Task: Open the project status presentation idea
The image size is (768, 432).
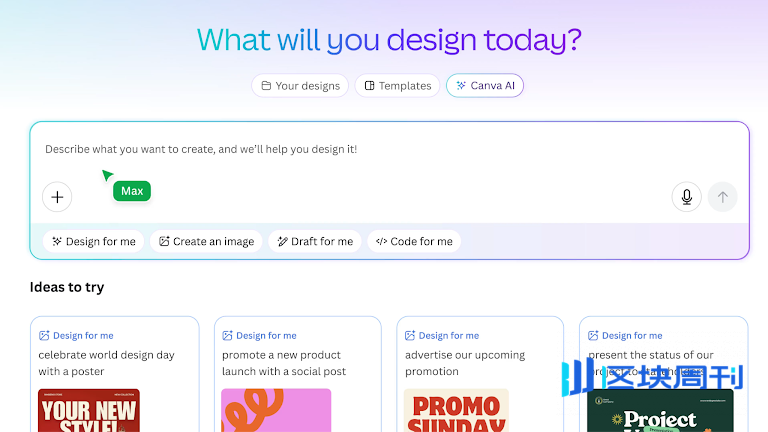Action: tap(663, 363)
